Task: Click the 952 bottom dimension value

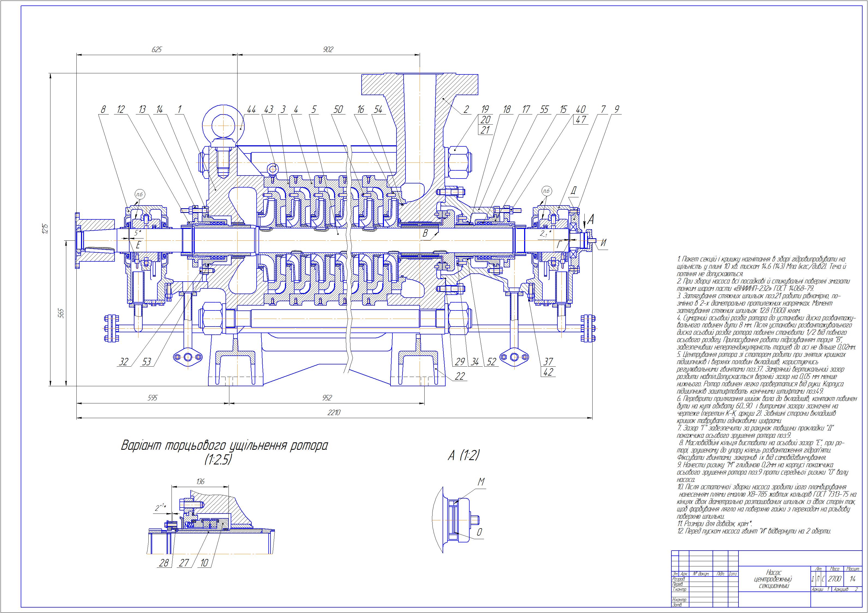Action: (327, 398)
